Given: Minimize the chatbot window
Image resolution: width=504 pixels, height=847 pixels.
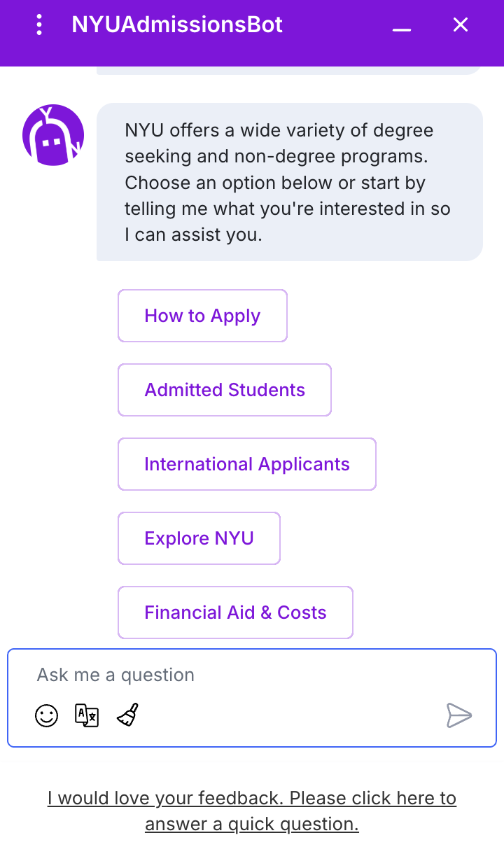Looking at the screenshot, I should (401, 27).
